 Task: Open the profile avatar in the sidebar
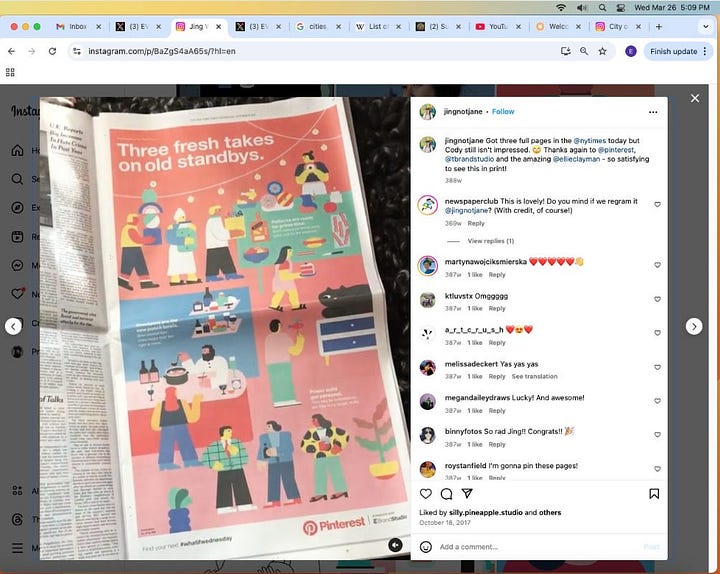tap(17, 352)
